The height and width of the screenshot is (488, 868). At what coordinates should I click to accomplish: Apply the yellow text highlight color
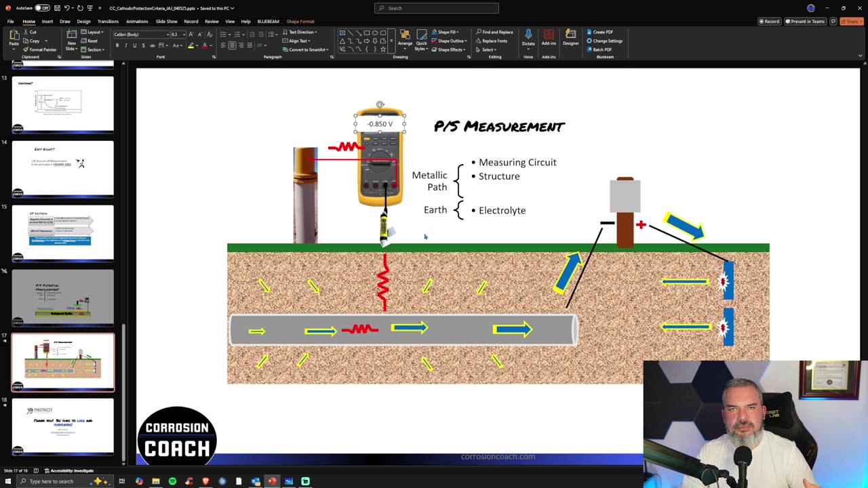coord(191,45)
